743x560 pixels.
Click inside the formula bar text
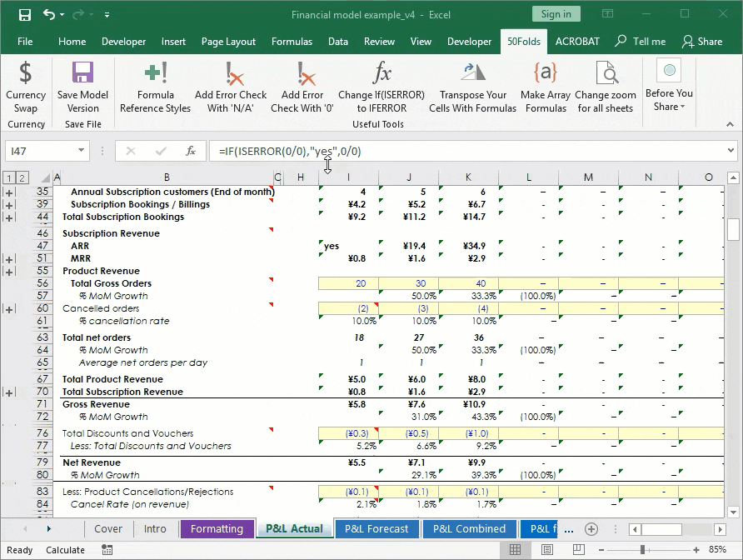point(466,152)
